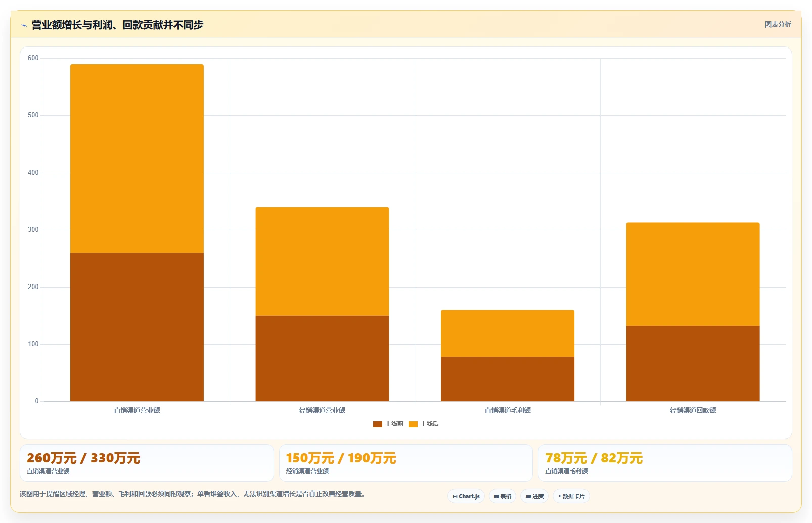Click the 上线前 segment of 直销渠道毛利额 bar
This screenshot has width=812, height=523.
click(508, 379)
